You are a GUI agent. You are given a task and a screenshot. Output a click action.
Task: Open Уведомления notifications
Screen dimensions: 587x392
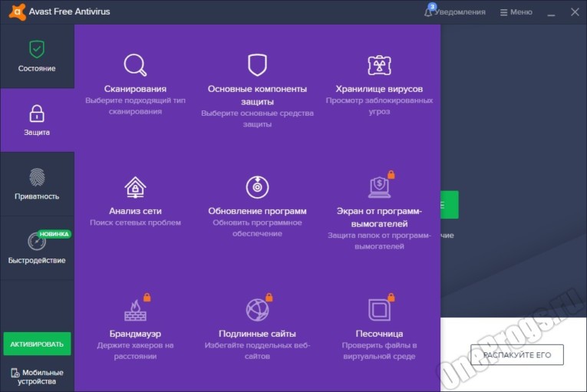[x=455, y=12]
